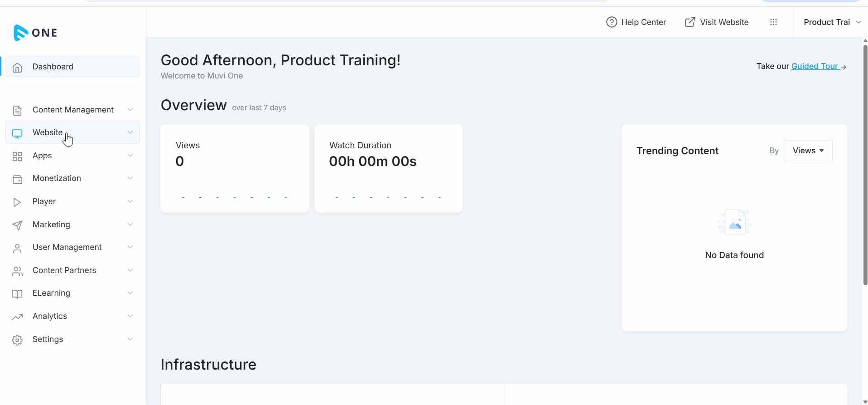
Task: Open the Website menu item
Action: (48, 132)
